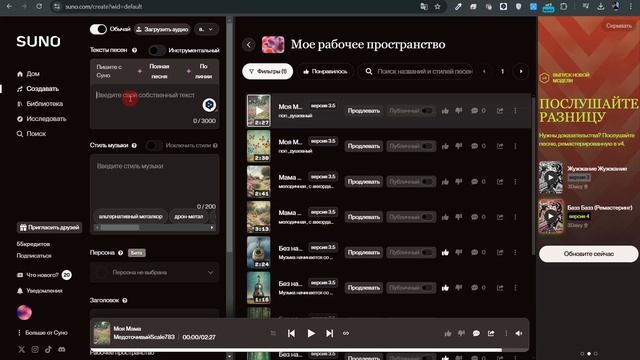
Task: Click Продлевать on the first Моя М... song
Action: [364, 111]
